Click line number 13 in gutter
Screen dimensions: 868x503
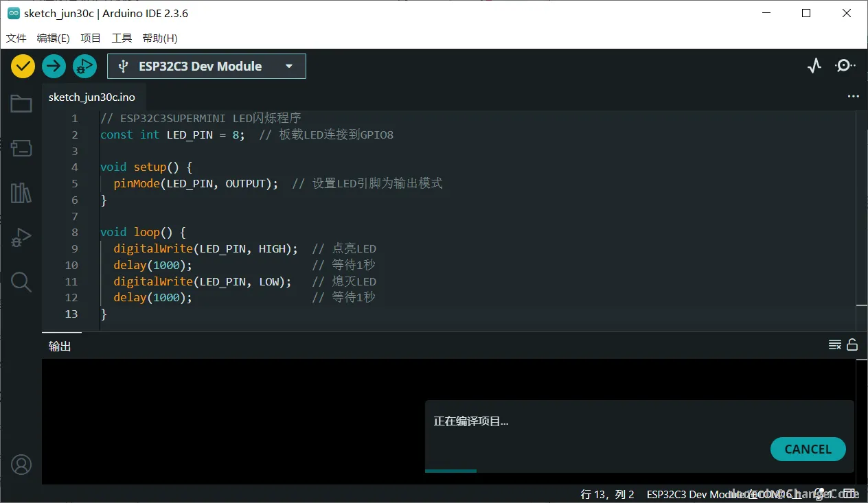point(71,314)
